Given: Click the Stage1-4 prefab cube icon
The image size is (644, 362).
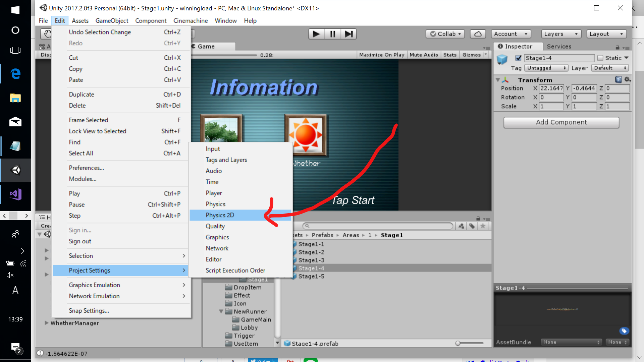Looking at the screenshot, I should (502, 59).
